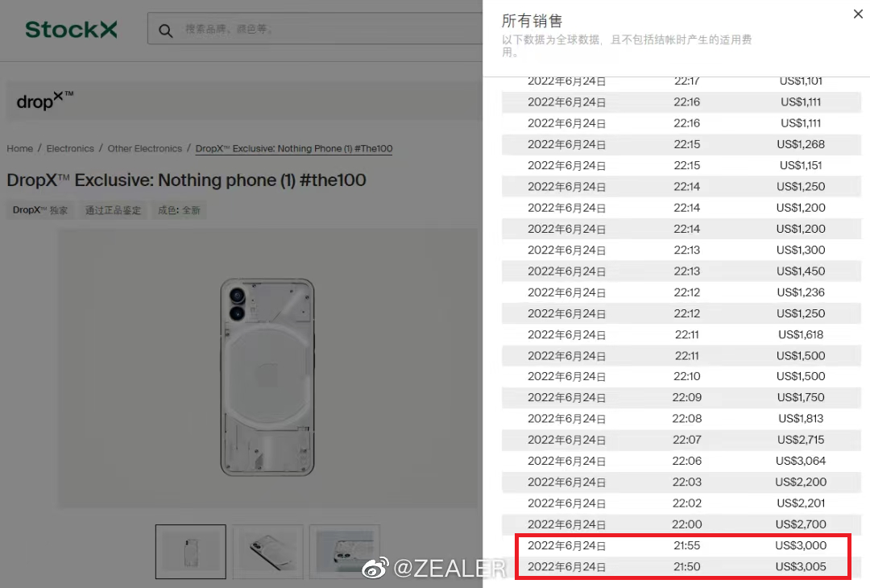Click the 通过正品鉴定 tag
This screenshot has height=588, width=870.
114,210
